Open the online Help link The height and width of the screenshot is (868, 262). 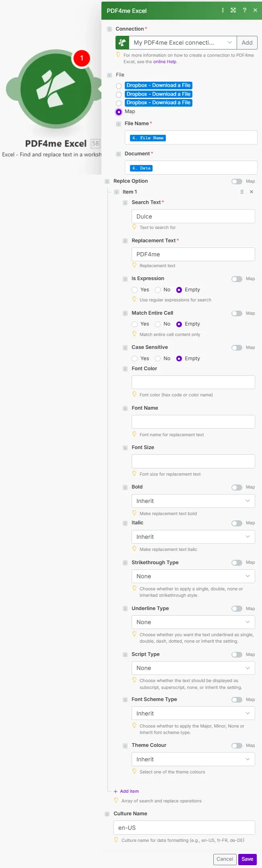click(x=165, y=62)
